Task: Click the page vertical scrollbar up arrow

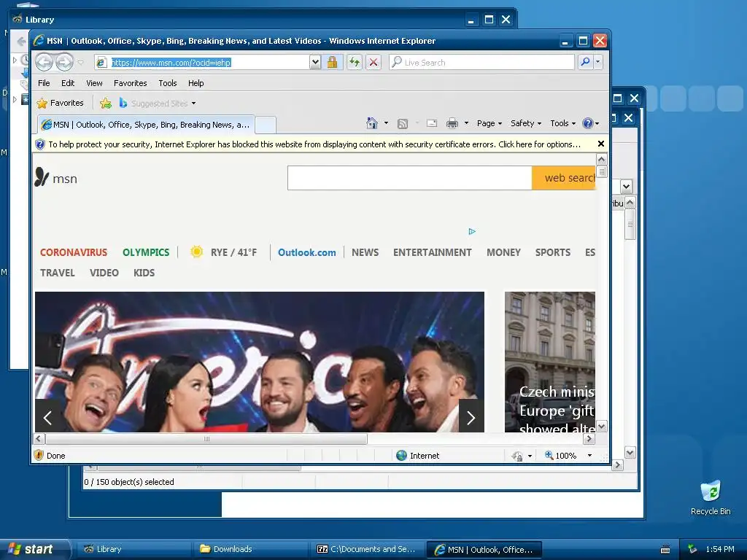Action: [601, 159]
